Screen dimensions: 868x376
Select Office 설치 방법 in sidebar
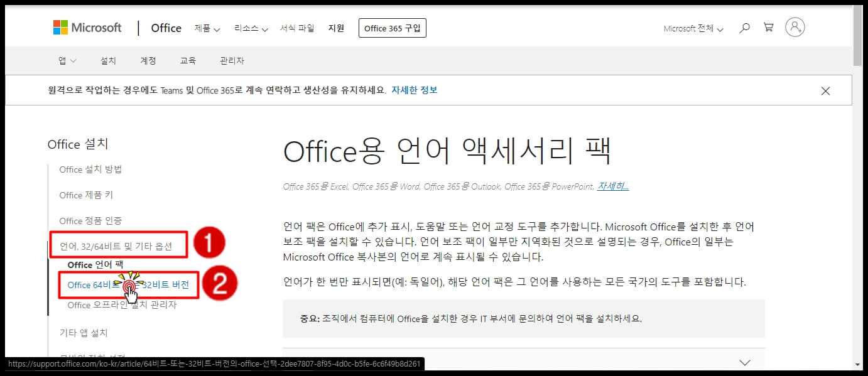click(x=90, y=169)
